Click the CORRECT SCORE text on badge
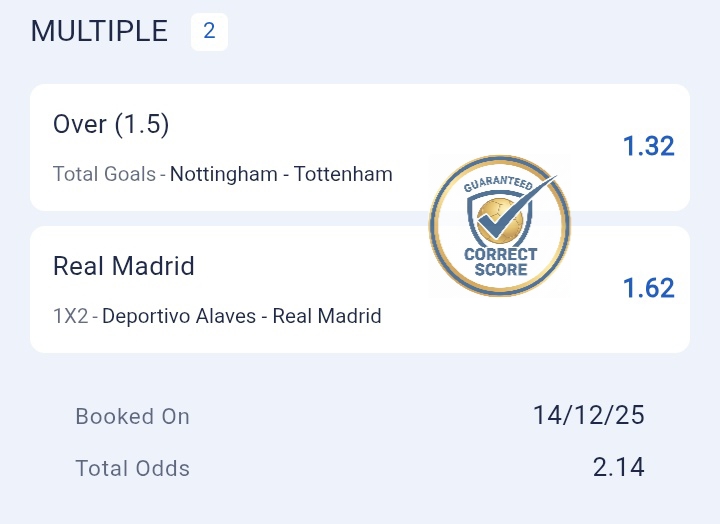The width and height of the screenshot is (720, 524). pos(500,262)
